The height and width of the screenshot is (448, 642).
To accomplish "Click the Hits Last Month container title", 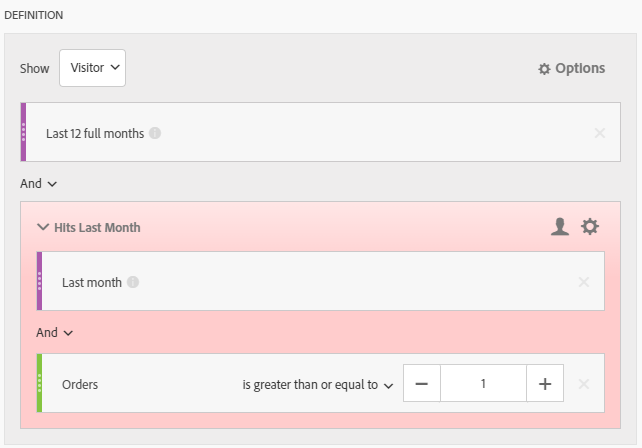I will click(x=97, y=227).
